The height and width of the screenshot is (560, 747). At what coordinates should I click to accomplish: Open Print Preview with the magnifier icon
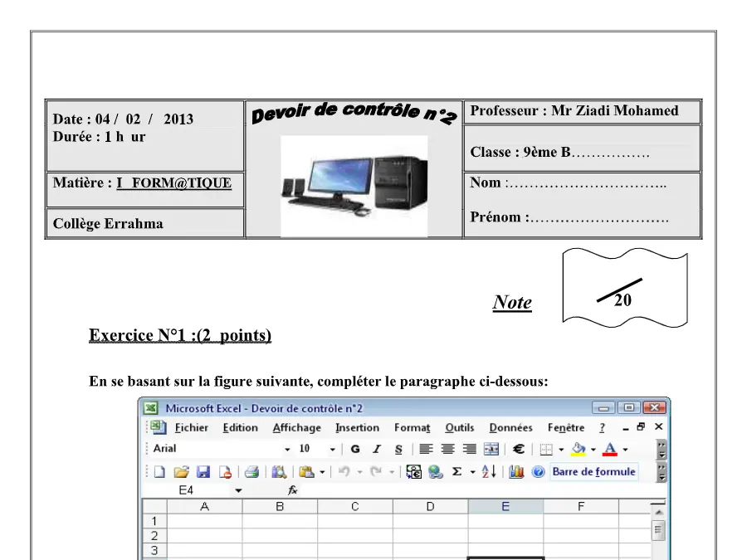[279, 472]
